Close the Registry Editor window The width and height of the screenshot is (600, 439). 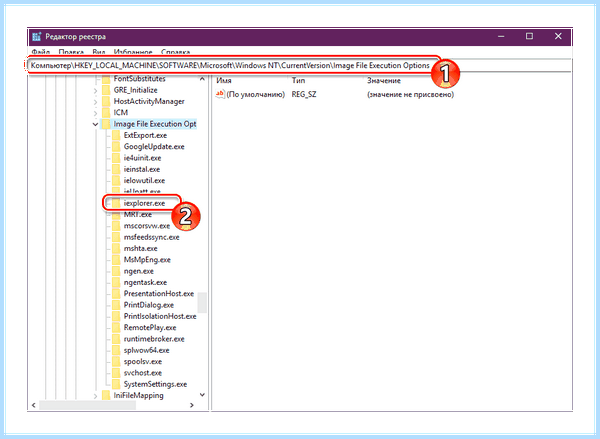558,36
